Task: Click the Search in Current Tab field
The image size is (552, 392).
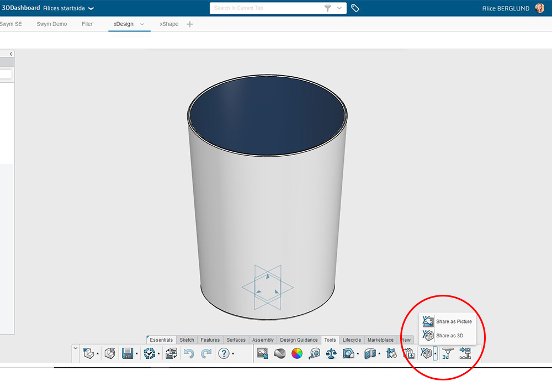Action: 265,8
